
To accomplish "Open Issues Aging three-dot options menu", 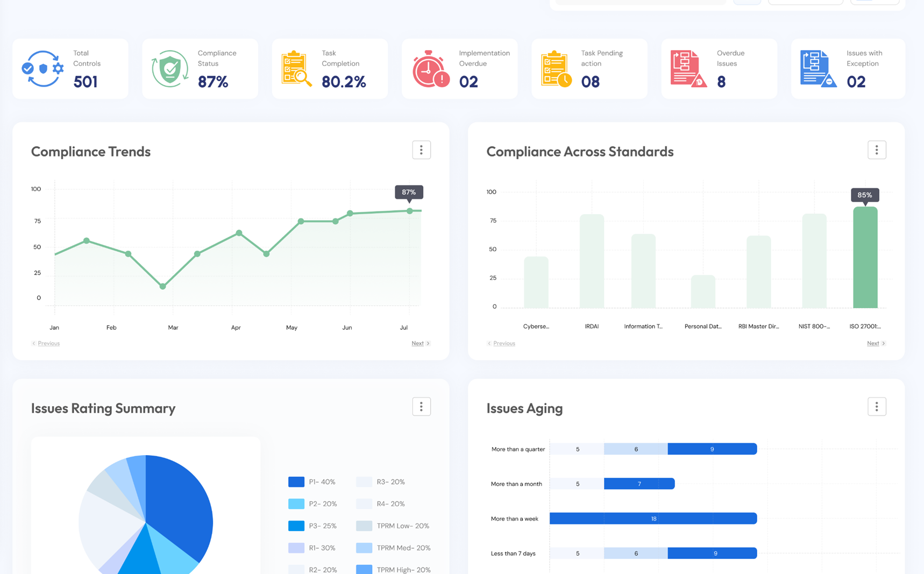I will pyautogui.click(x=877, y=407).
